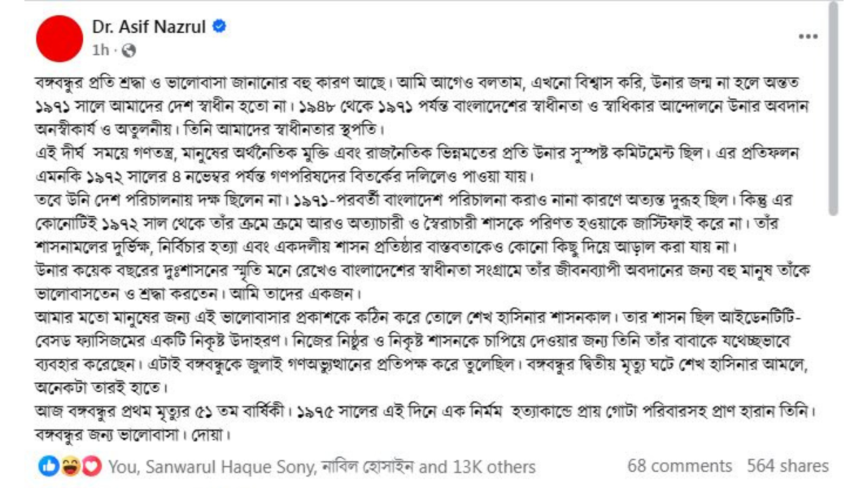Click the public globe privacy icon
The width and height of the screenshot is (868, 488).
pos(129,50)
